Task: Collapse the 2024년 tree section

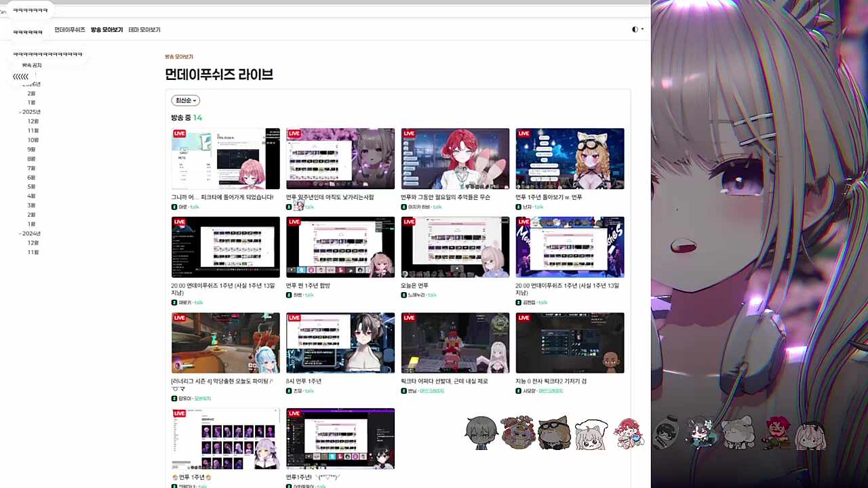Action: click(x=21, y=233)
